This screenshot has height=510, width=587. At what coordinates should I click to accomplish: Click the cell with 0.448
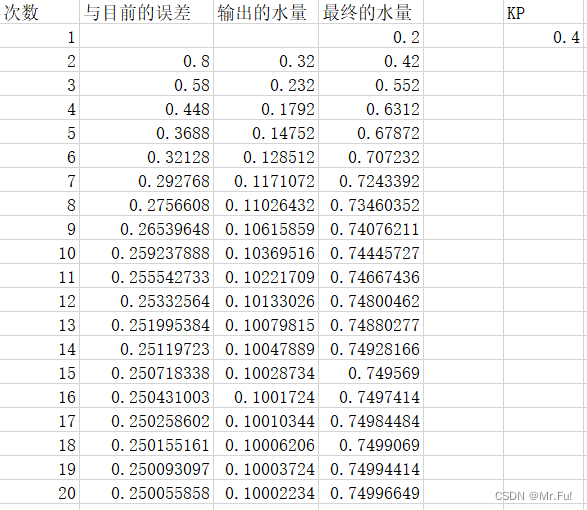pos(146,108)
